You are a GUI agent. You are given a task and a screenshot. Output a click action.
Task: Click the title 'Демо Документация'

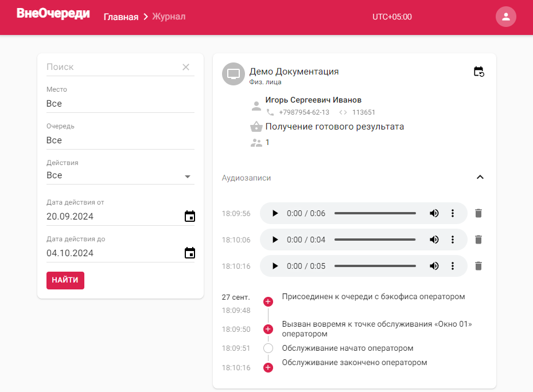(x=294, y=72)
